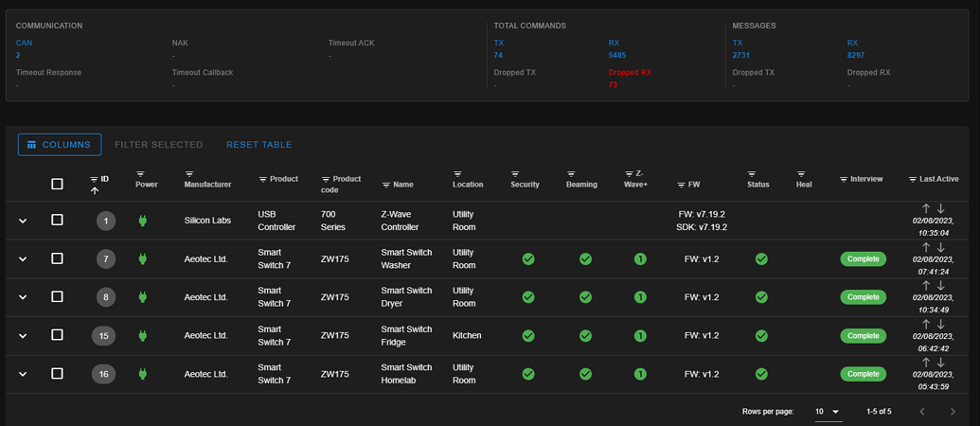The height and width of the screenshot is (426, 980).
Task: Check the box for node 1 row
Action: 57,220
